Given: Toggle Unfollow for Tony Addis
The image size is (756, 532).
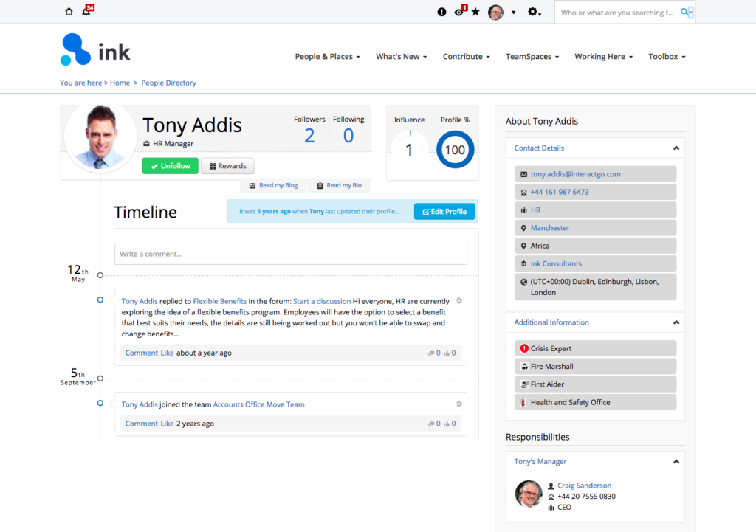Looking at the screenshot, I should [x=170, y=165].
